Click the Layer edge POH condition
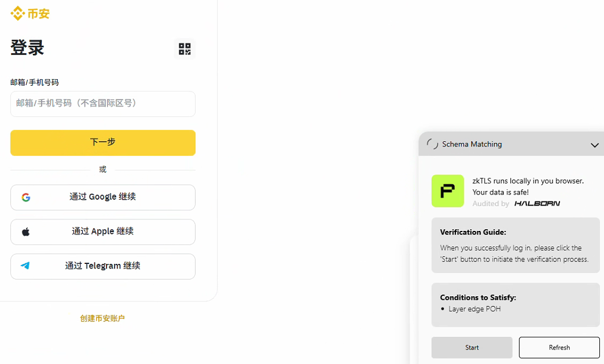Image resolution: width=604 pixels, height=364 pixels. (474, 309)
